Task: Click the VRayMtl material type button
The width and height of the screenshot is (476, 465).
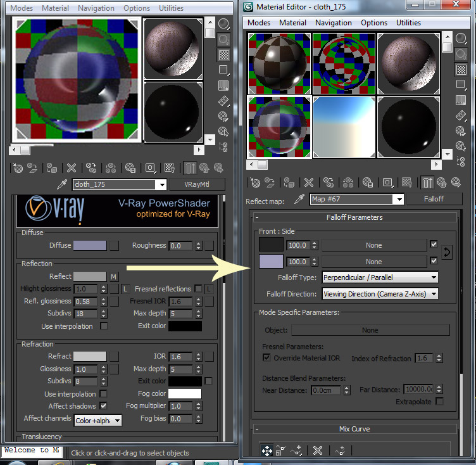Action: point(197,184)
